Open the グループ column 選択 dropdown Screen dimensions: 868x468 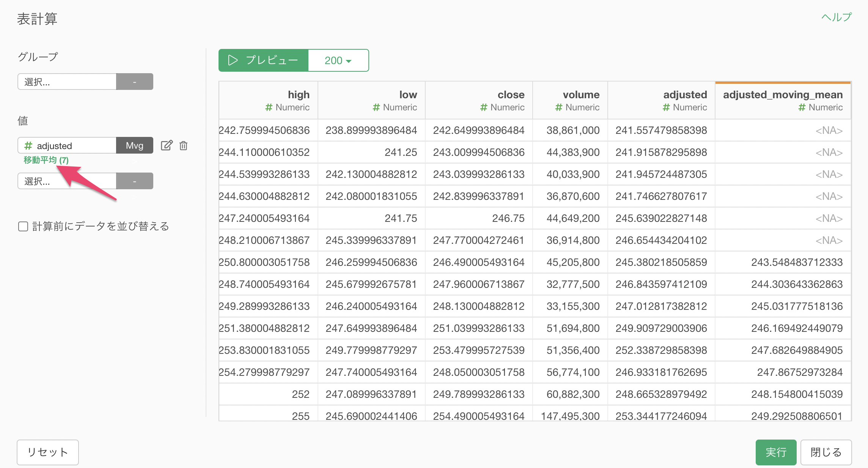(x=67, y=82)
